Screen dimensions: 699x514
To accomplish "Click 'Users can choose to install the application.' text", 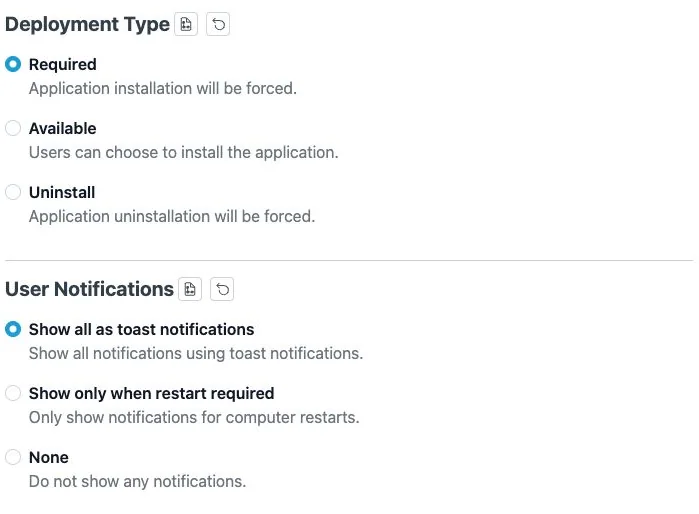I will point(184,152).
